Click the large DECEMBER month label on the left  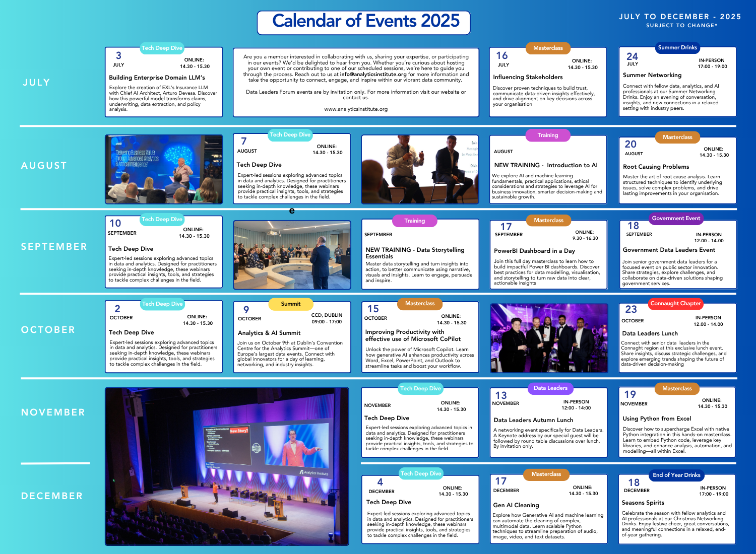(52, 496)
